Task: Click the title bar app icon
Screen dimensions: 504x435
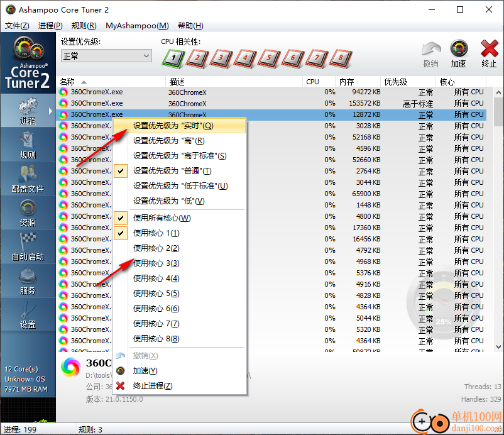Action: [x=10, y=9]
